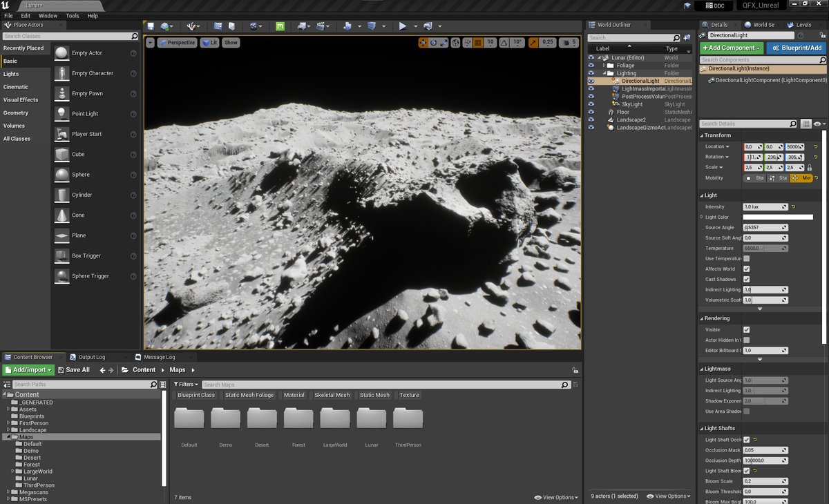
Task: Open the Perspective viewport dropdown
Action: (176, 43)
